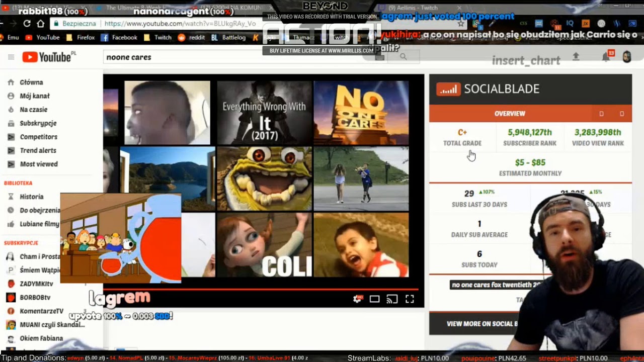Viewport: 644px width, 362px height.
Task: Select the screaming kid thumbnail
Action: (361, 245)
